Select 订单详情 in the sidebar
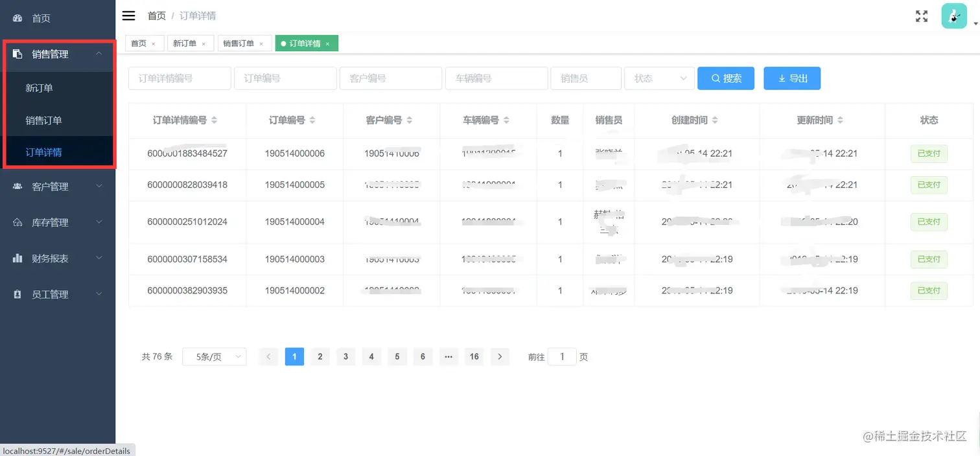The image size is (980, 456). tap(58, 152)
